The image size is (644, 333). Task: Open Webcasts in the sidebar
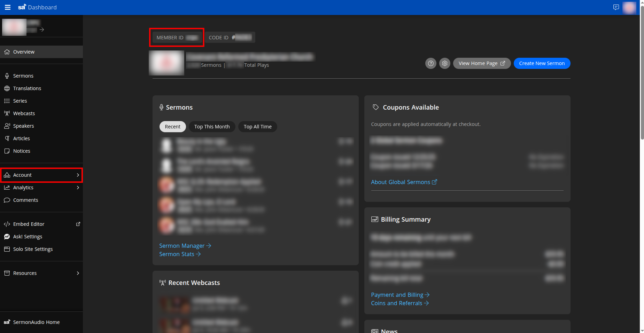tap(41, 113)
